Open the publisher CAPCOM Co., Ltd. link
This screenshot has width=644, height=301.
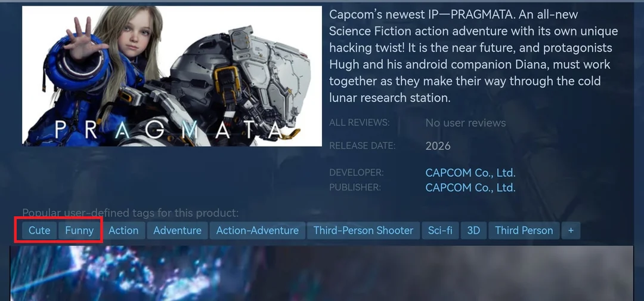point(470,188)
